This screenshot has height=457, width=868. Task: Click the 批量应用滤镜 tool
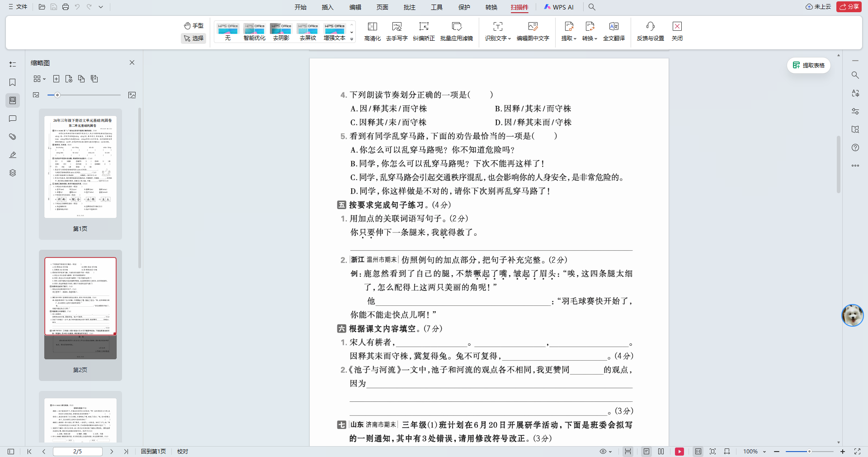(x=457, y=32)
